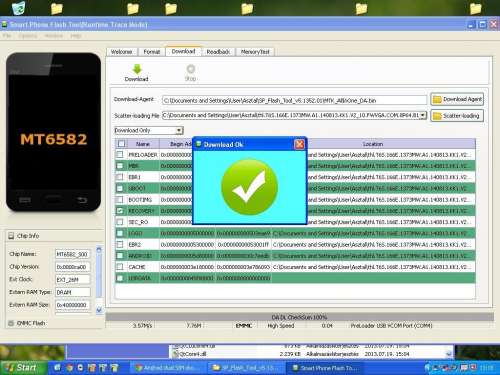The height and width of the screenshot is (375, 500).
Task: Open the second desktop folder from the left
Action: pyautogui.click(x=133, y=8)
